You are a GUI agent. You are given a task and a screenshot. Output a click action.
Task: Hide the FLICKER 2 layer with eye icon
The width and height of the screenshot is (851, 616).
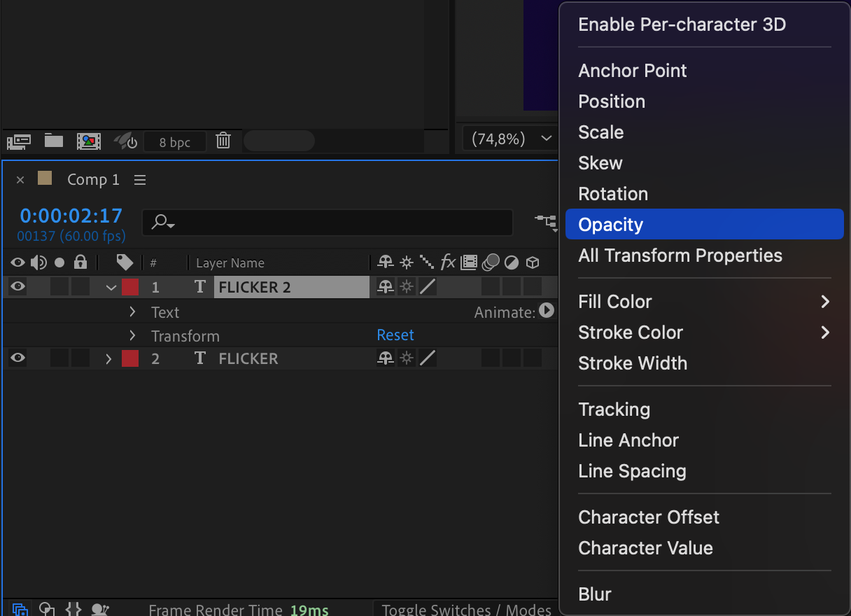(x=17, y=286)
